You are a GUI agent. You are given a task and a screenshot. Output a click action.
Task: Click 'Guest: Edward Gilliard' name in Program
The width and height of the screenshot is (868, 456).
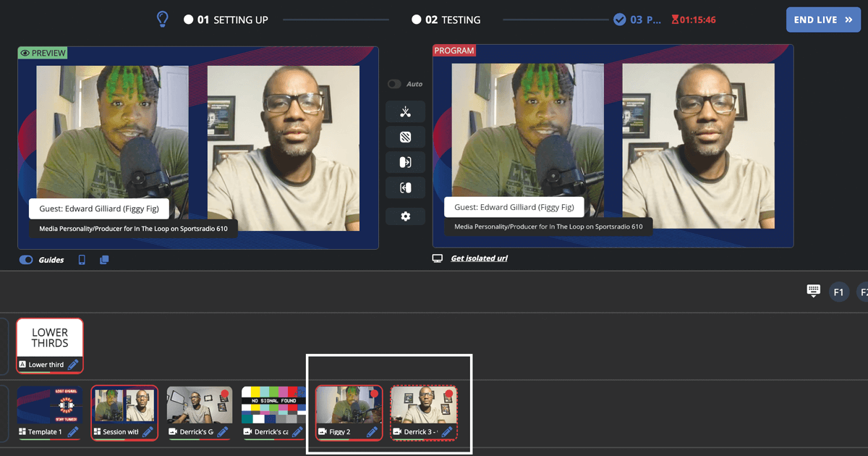coord(514,207)
